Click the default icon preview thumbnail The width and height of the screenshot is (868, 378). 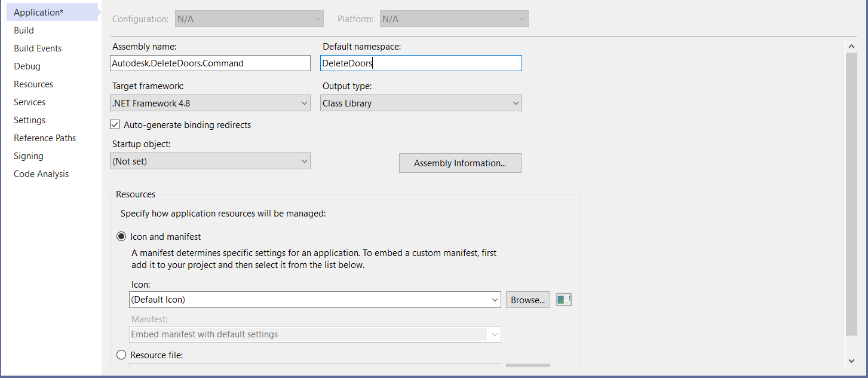tap(562, 299)
